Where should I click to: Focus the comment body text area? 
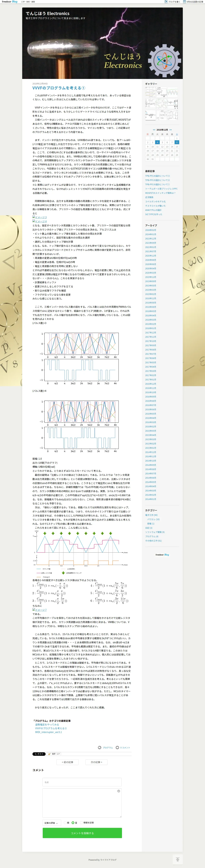82,803
